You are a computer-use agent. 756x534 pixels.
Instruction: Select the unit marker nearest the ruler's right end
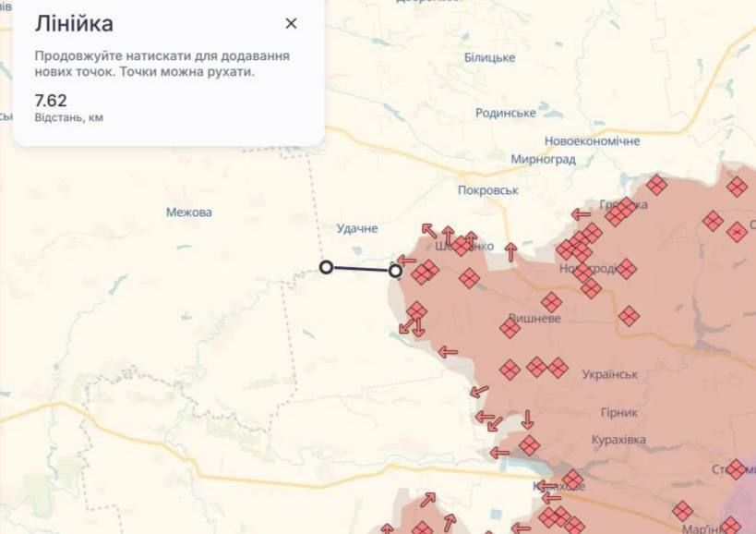tap(423, 273)
